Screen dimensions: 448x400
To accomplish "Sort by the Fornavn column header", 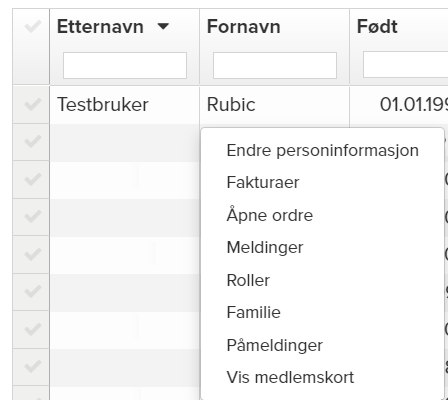I will [x=243, y=27].
